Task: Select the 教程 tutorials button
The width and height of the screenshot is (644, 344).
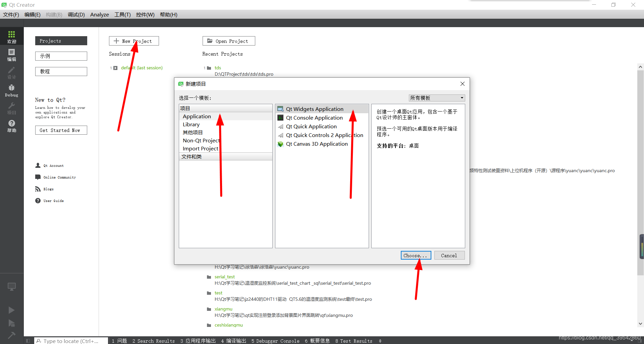Action: click(61, 71)
